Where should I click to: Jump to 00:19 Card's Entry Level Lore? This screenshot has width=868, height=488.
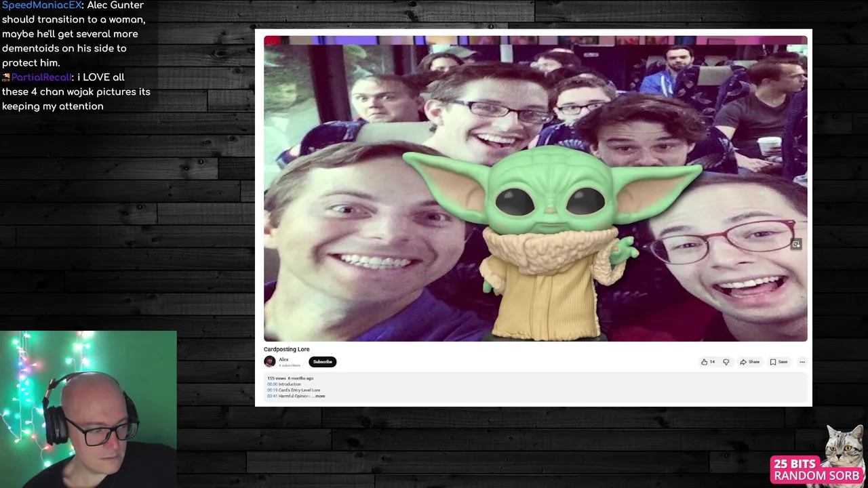click(272, 390)
